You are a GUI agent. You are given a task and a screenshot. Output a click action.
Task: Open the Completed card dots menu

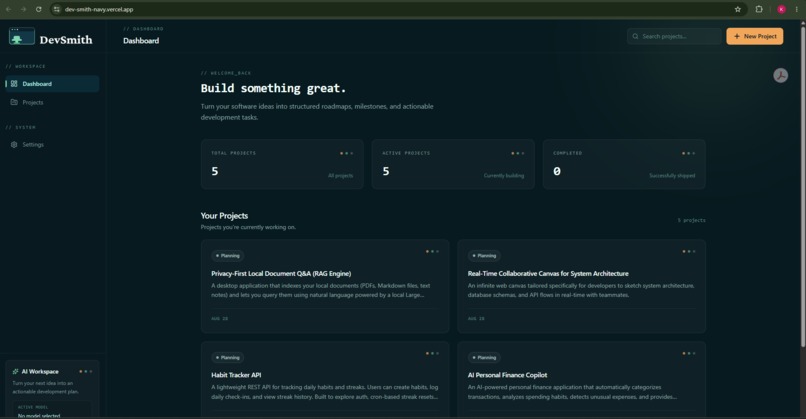689,153
